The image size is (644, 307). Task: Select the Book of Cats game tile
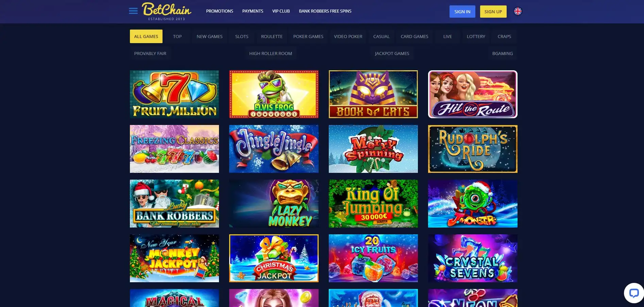tap(373, 94)
